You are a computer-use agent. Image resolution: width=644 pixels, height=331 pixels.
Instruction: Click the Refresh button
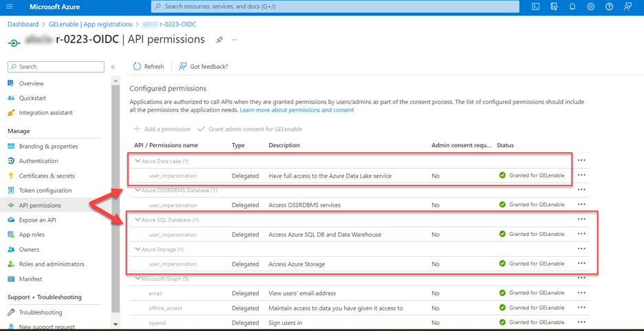pyautogui.click(x=149, y=67)
